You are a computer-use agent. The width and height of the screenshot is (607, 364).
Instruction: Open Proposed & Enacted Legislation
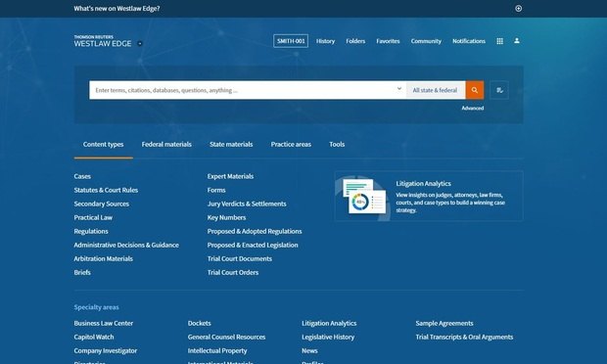pyautogui.click(x=253, y=245)
